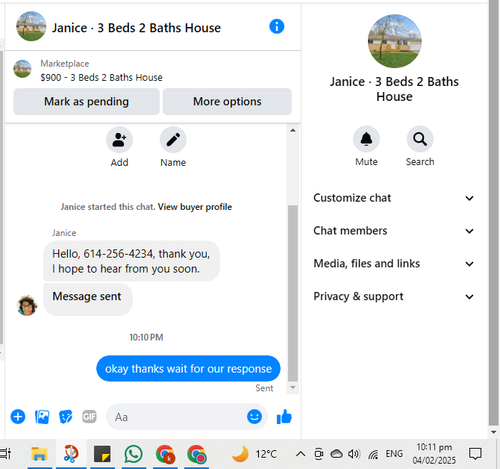500x469 pixels.
Task: Attach a photo using the image icon
Action: click(42, 417)
